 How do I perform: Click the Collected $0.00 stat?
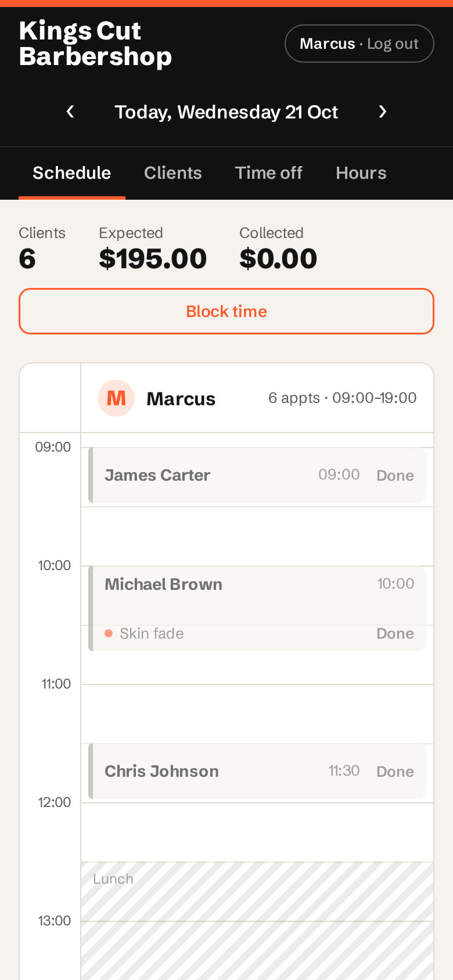(278, 248)
